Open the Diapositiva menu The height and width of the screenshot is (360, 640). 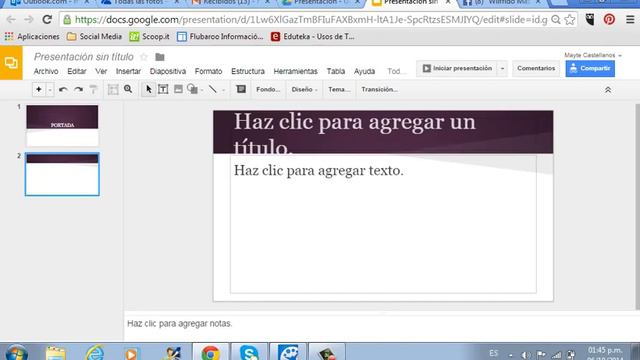(168, 71)
